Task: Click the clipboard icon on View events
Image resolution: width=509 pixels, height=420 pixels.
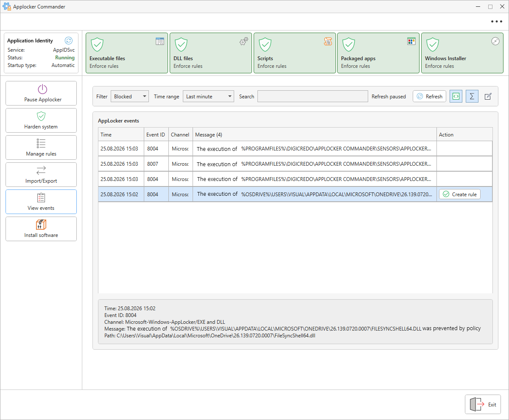Action: coord(41,197)
